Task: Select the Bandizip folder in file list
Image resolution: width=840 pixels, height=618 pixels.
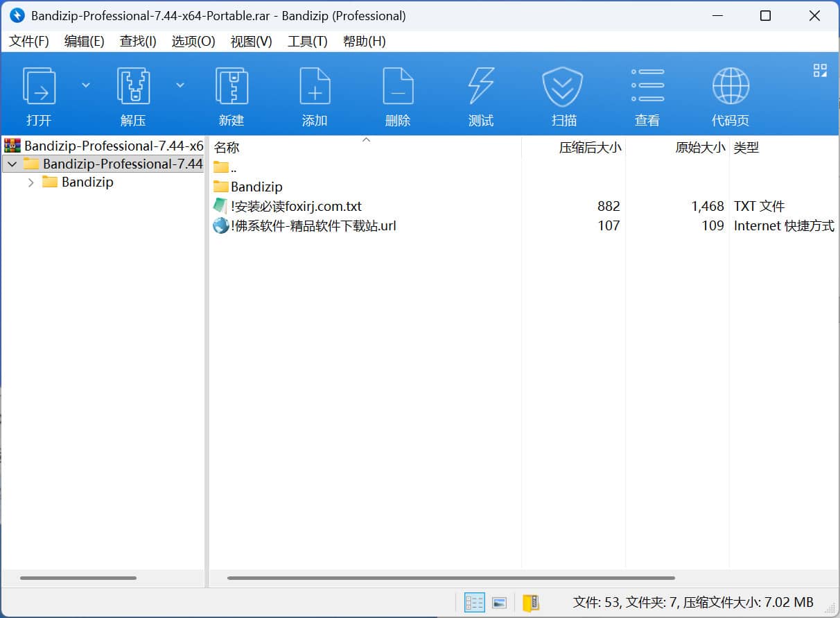Action: point(256,187)
